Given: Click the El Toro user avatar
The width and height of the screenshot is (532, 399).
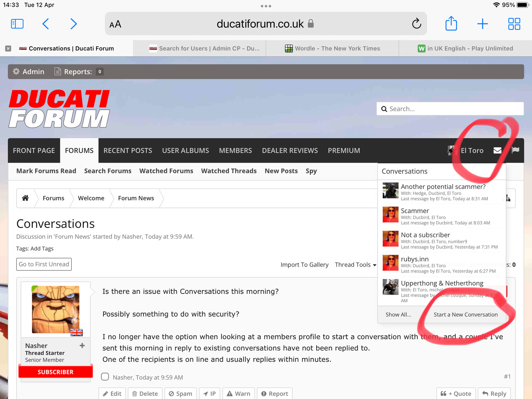Looking at the screenshot, I should pos(452,150).
